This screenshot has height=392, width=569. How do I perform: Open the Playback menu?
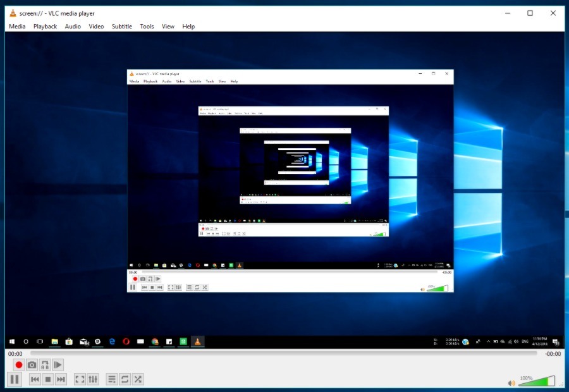pyautogui.click(x=45, y=26)
